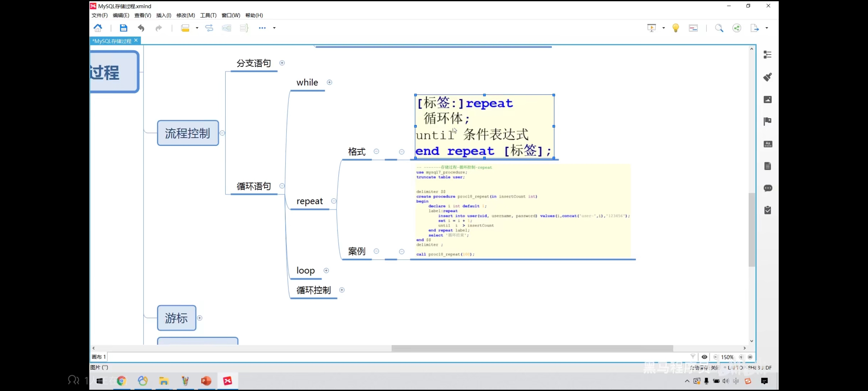The width and height of the screenshot is (868, 391).
Task: Open the markers flag sidebar icon
Action: 767,121
